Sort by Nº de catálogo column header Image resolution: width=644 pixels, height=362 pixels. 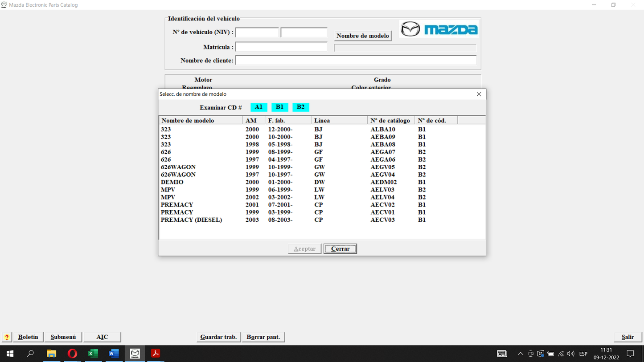pos(391,121)
